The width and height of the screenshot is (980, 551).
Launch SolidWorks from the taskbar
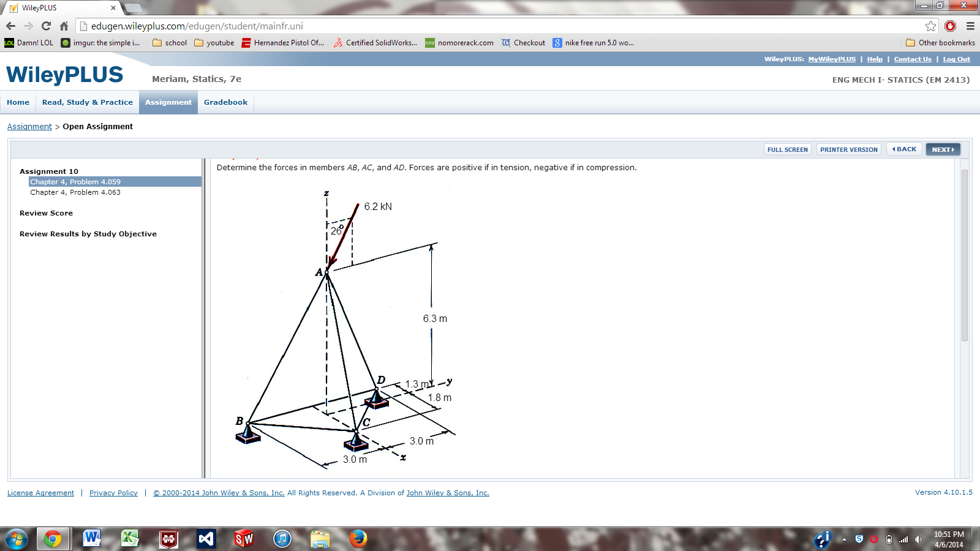tap(244, 539)
